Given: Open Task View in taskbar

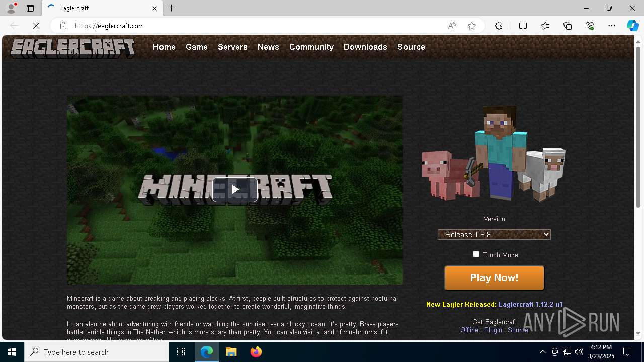Looking at the screenshot, I should 181,352.
